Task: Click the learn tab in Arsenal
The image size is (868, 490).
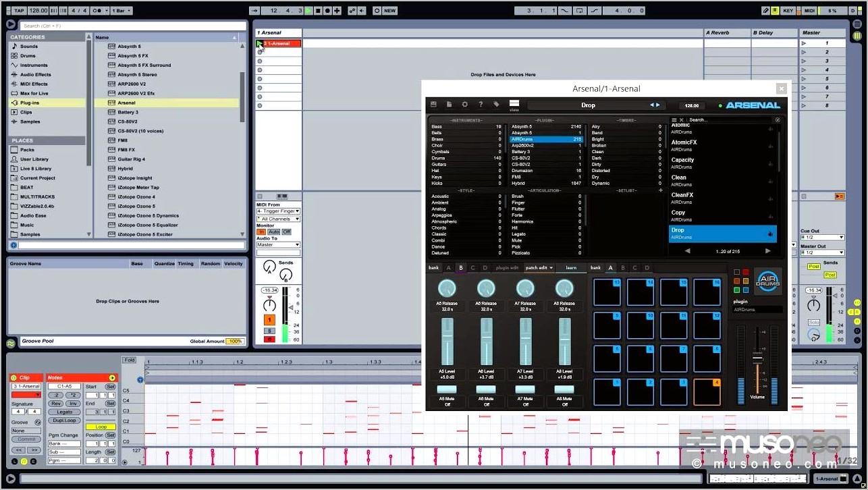Action: (x=571, y=268)
